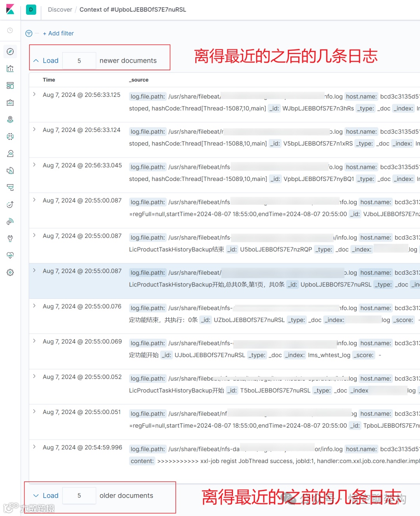Click _source column header
The width and height of the screenshot is (420, 516).
(x=139, y=80)
